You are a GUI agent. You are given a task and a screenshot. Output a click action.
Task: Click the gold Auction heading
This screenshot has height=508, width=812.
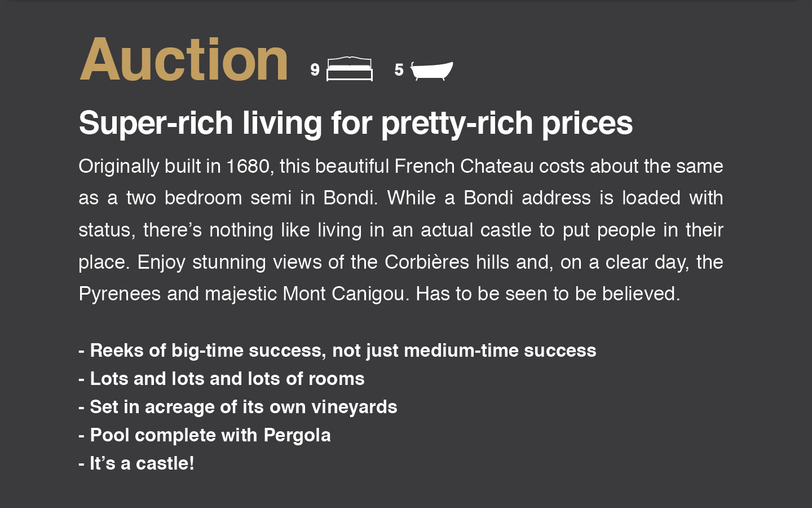[x=184, y=59]
